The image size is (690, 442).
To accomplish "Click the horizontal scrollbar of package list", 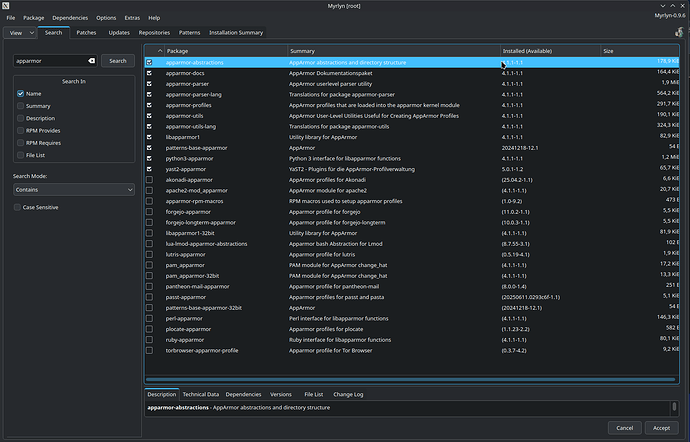I will tap(410, 379).
